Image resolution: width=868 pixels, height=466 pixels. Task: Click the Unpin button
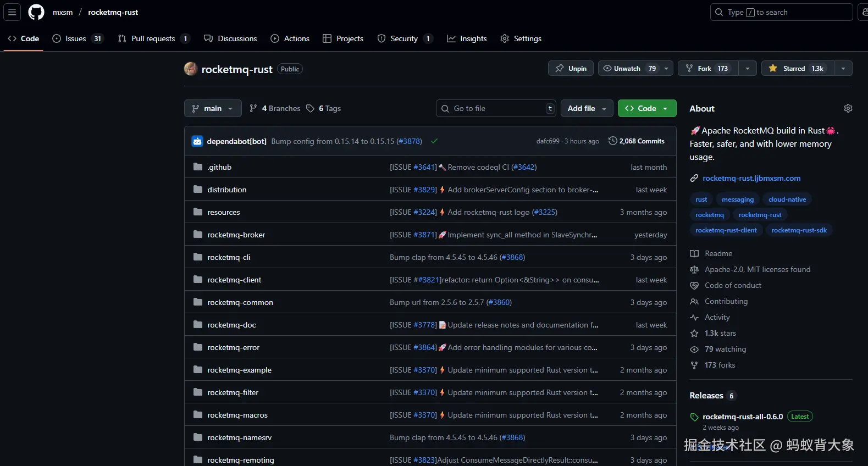[x=571, y=69]
